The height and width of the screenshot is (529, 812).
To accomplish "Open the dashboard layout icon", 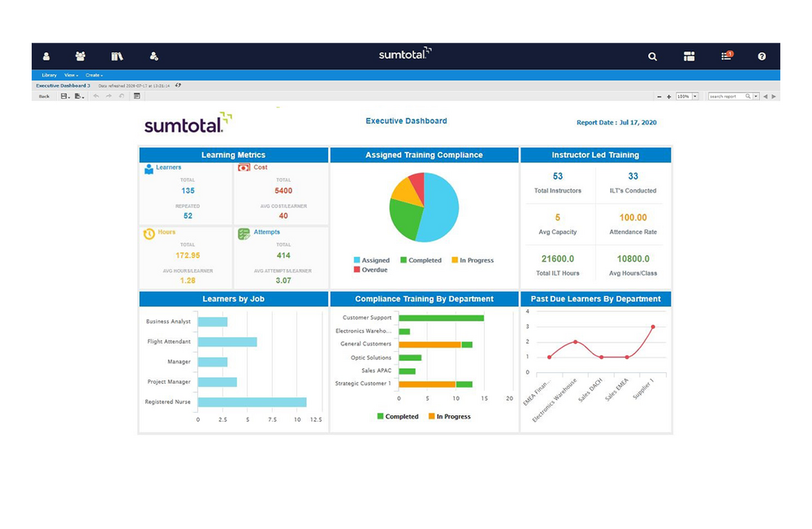I will [x=689, y=56].
